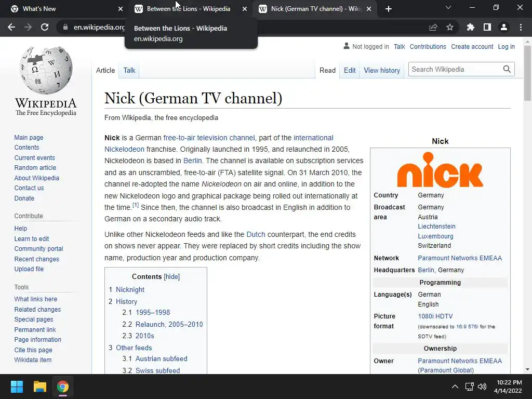Select the Talk page tab
532x399 pixels.
(129, 70)
